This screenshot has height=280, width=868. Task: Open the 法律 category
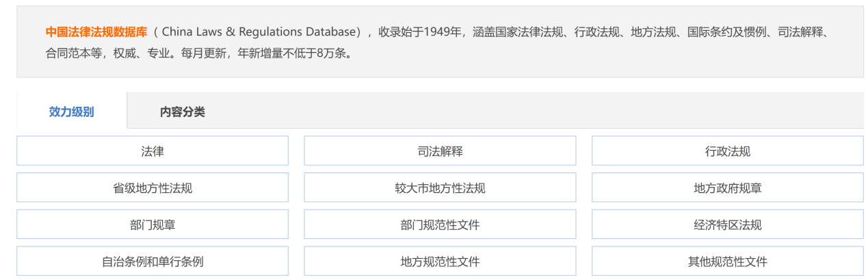(153, 151)
